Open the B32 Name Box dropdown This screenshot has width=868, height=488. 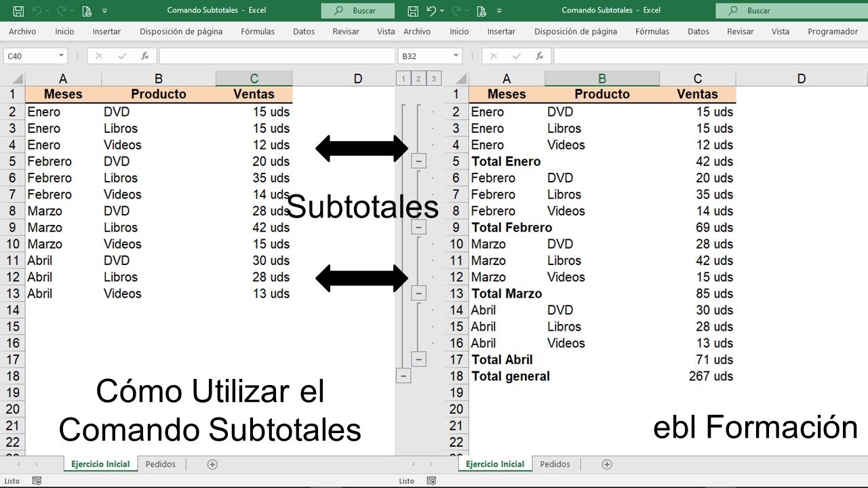456,56
